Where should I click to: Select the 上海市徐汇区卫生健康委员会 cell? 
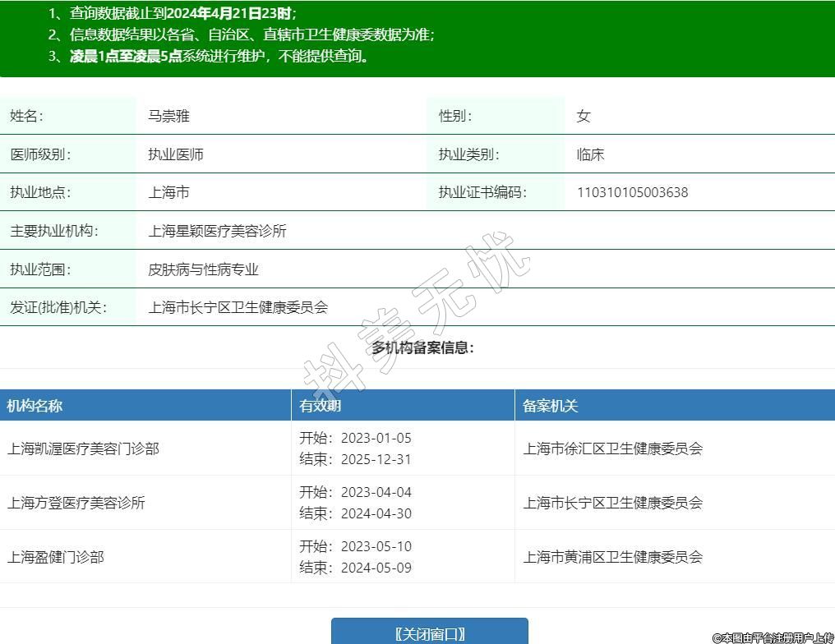(612, 448)
